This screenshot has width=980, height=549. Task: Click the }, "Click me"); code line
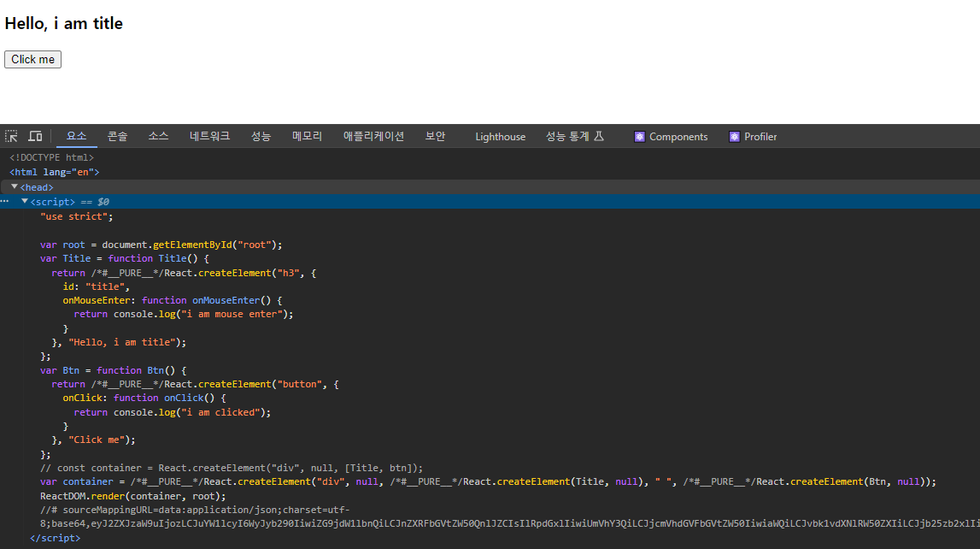coord(93,440)
